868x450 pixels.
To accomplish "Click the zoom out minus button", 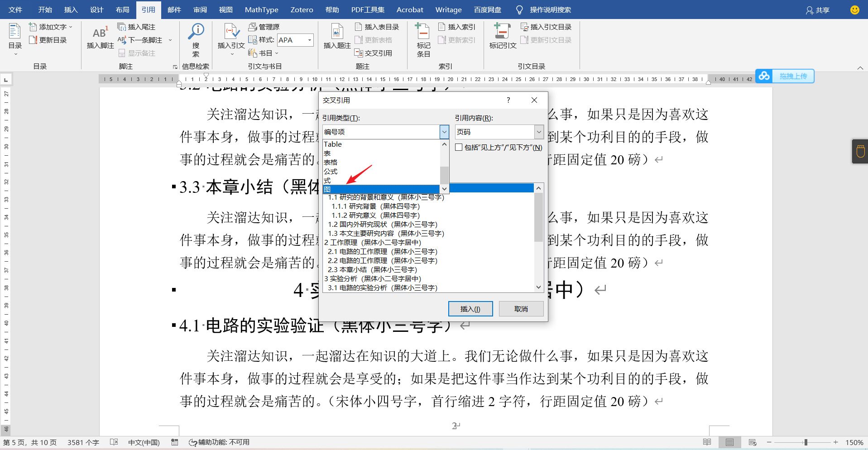I will 769,442.
